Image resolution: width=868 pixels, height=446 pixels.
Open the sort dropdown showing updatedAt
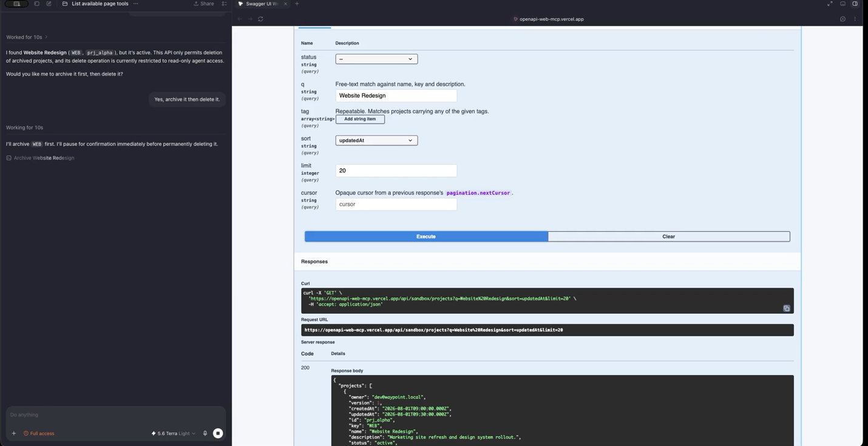[376, 140]
